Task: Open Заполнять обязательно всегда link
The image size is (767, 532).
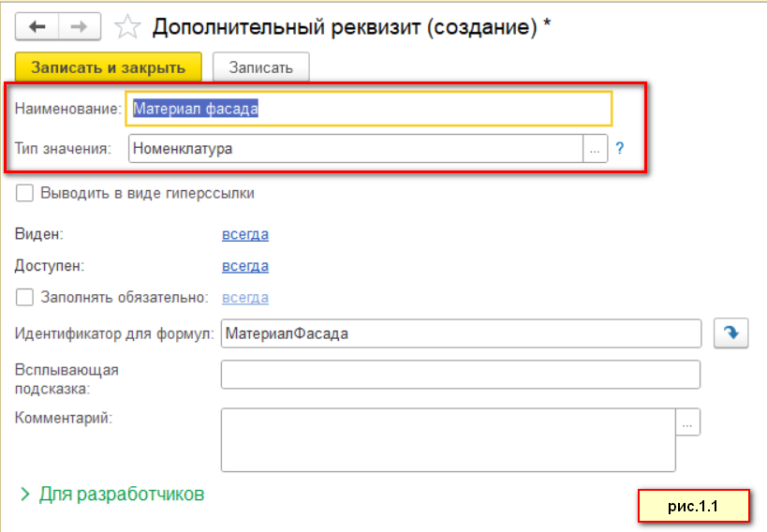Action: pyautogui.click(x=245, y=297)
